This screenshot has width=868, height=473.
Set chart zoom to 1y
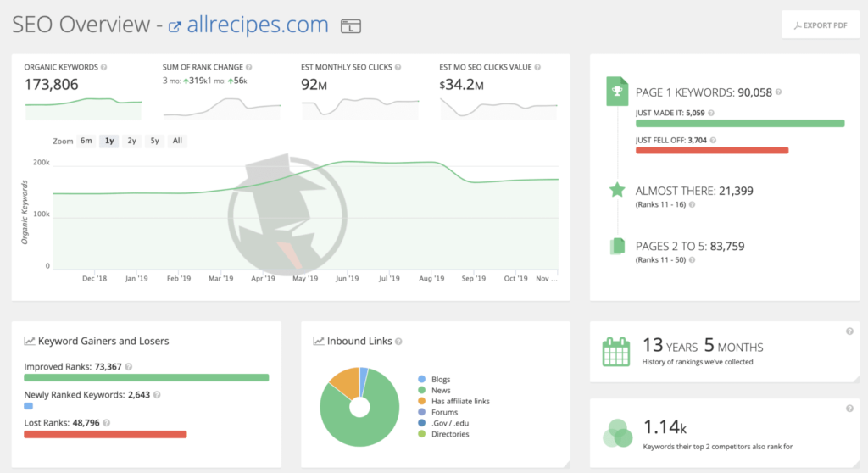coord(109,141)
